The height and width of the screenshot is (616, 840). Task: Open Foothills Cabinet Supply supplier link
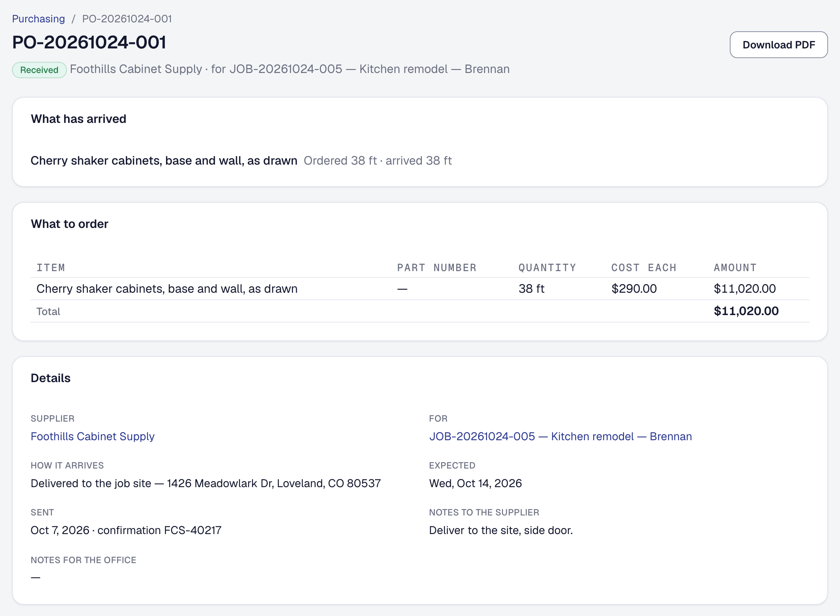[92, 436]
